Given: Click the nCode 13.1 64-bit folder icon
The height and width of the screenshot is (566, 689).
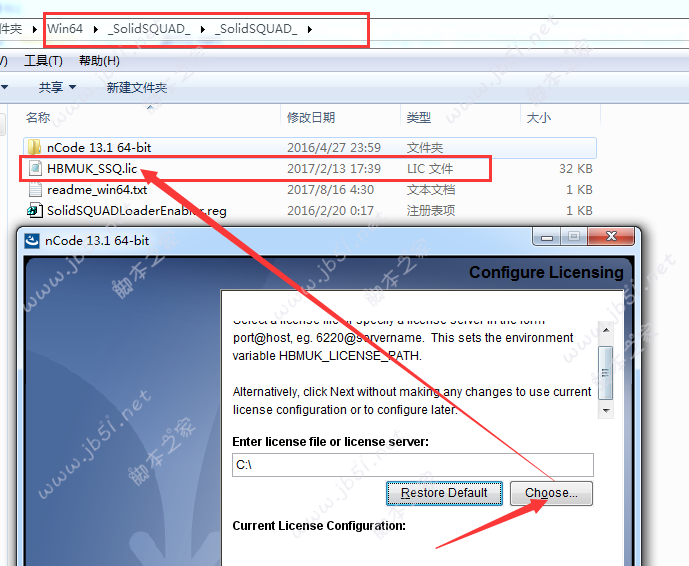Looking at the screenshot, I should click(34, 147).
